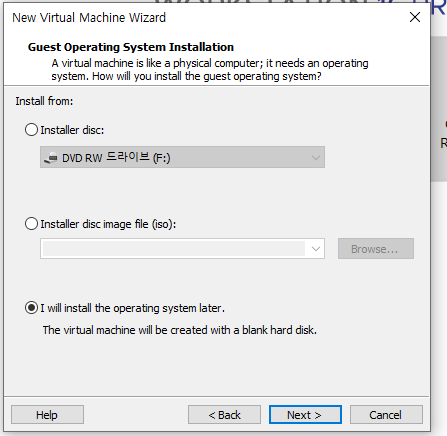Open Help for the wizard

[47, 415]
